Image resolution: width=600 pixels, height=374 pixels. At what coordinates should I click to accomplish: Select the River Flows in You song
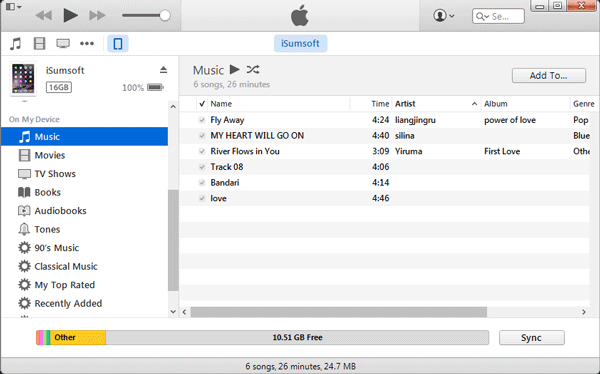click(x=245, y=151)
